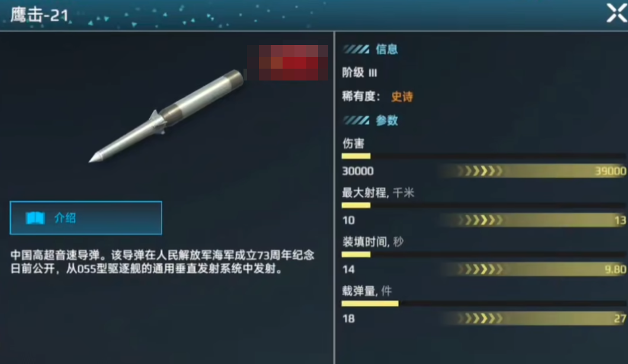Close the 鹰击-21 detail window
Viewport: 628px width, 364px height.
pos(616,13)
